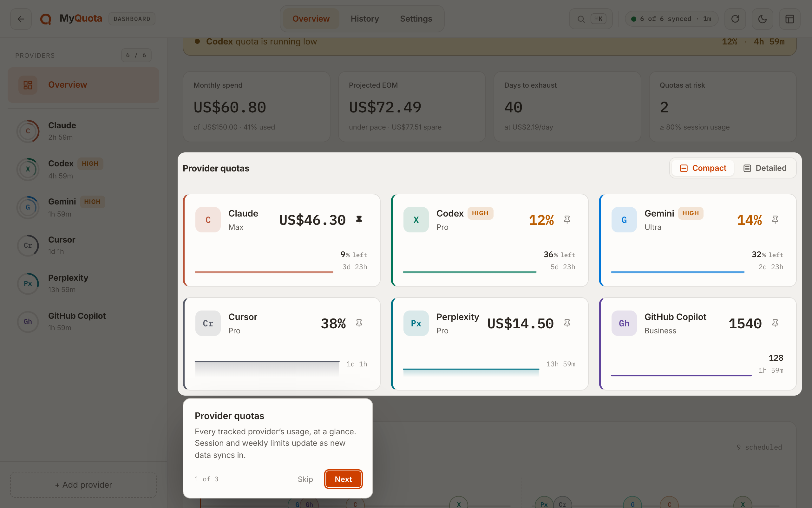Click GitHub Copilot's Gh ring icon in sidebar
The image size is (812, 508).
click(28, 322)
